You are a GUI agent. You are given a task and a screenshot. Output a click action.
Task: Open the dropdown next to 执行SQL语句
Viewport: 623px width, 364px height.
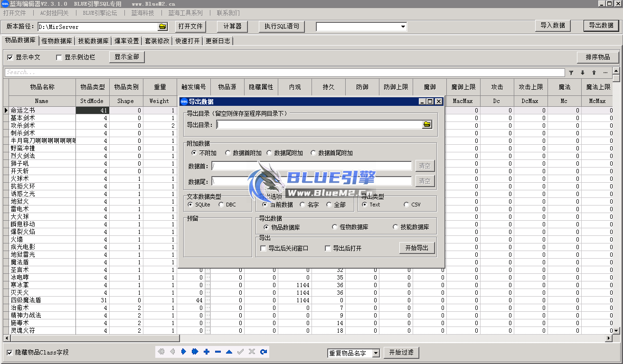coord(403,27)
